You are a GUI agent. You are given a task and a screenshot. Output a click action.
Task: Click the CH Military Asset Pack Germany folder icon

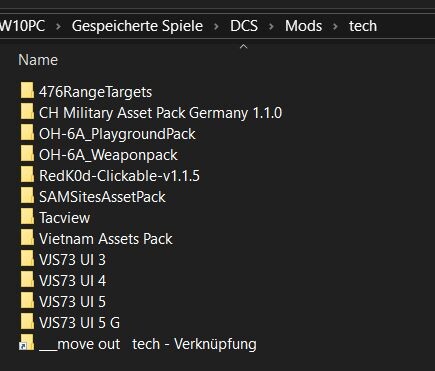[27, 112]
